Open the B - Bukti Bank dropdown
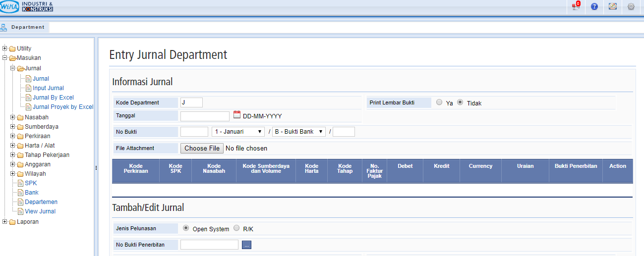Image resolution: width=644 pixels, height=256 pixels. point(299,132)
